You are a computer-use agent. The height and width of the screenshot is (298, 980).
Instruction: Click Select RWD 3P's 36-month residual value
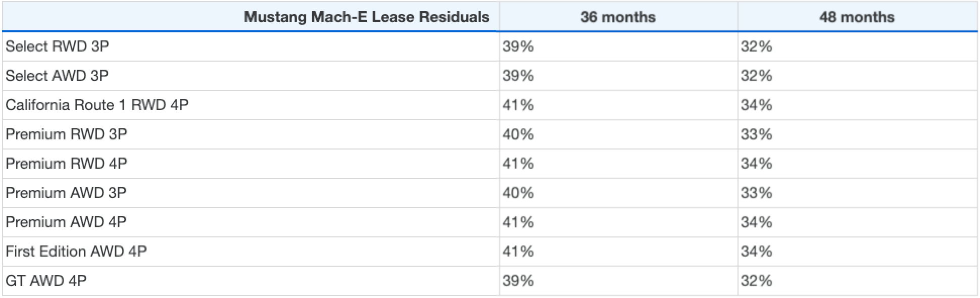click(x=518, y=46)
